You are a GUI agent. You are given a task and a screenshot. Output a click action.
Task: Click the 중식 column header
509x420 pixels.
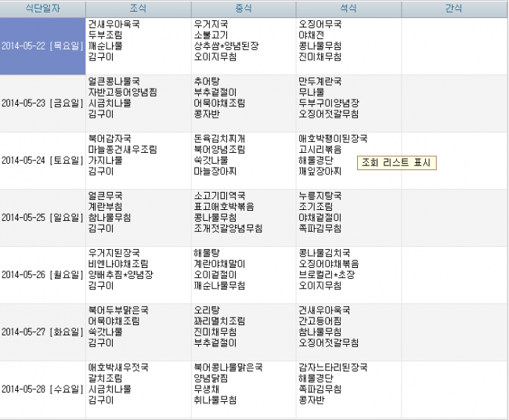pyautogui.click(x=243, y=9)
